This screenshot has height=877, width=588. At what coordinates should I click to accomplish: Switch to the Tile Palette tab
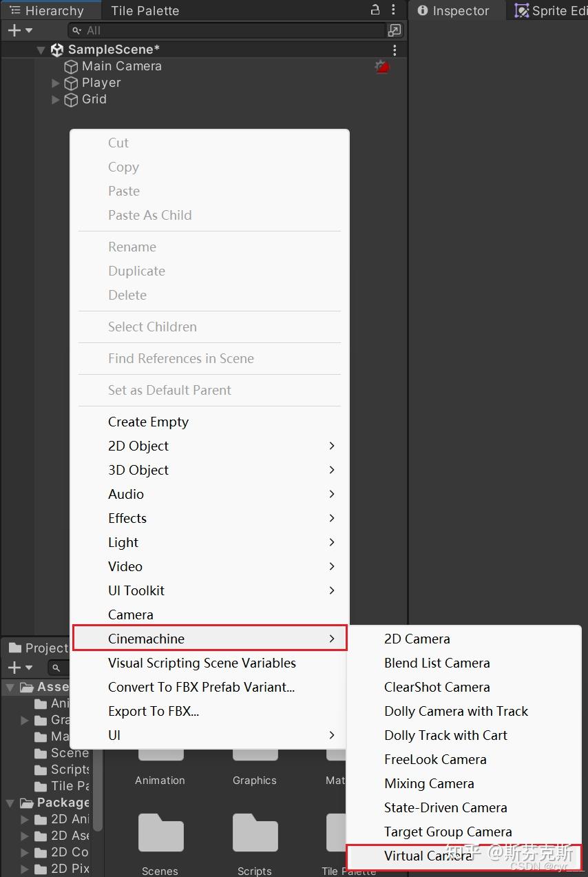[x=145, y=11]
